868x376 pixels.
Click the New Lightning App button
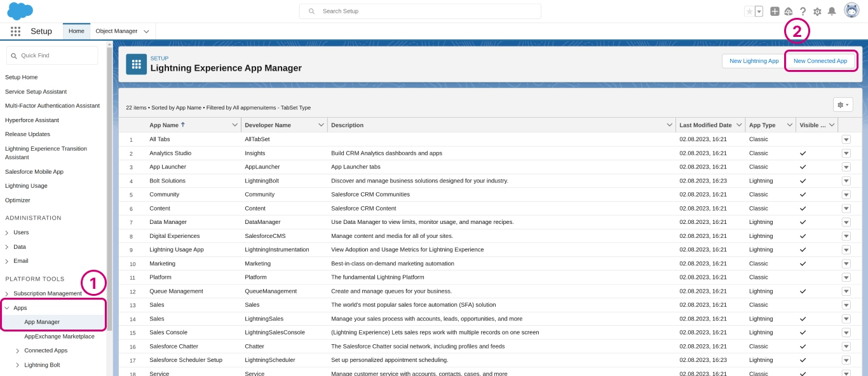pyautogui.click(x=754, y=61)
